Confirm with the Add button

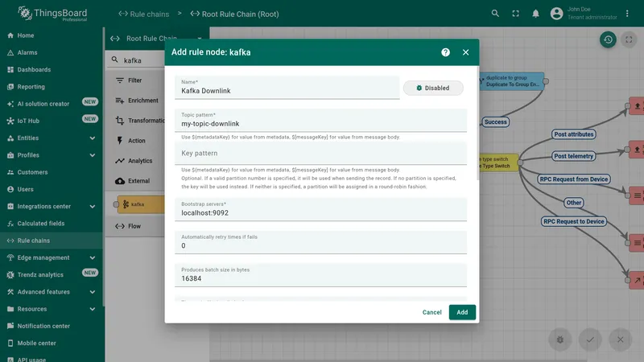462,312
